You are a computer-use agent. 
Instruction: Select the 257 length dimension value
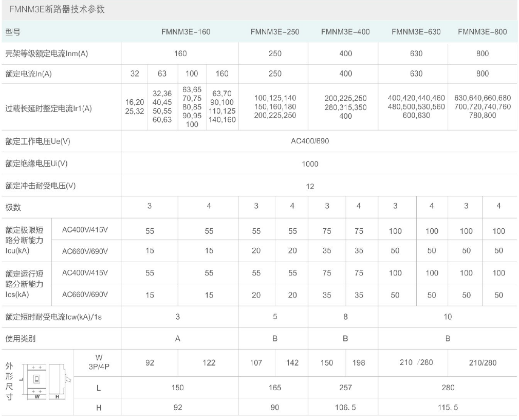[x=345, y=388]
